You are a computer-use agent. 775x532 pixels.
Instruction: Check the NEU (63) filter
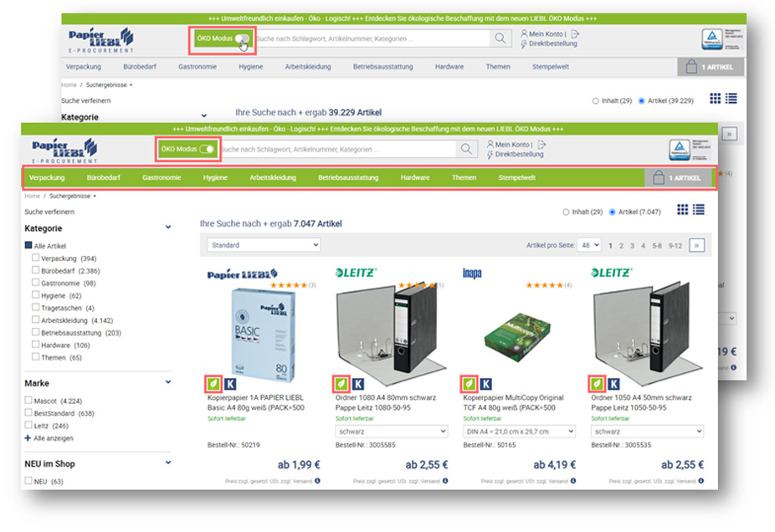tap(28, 481)
